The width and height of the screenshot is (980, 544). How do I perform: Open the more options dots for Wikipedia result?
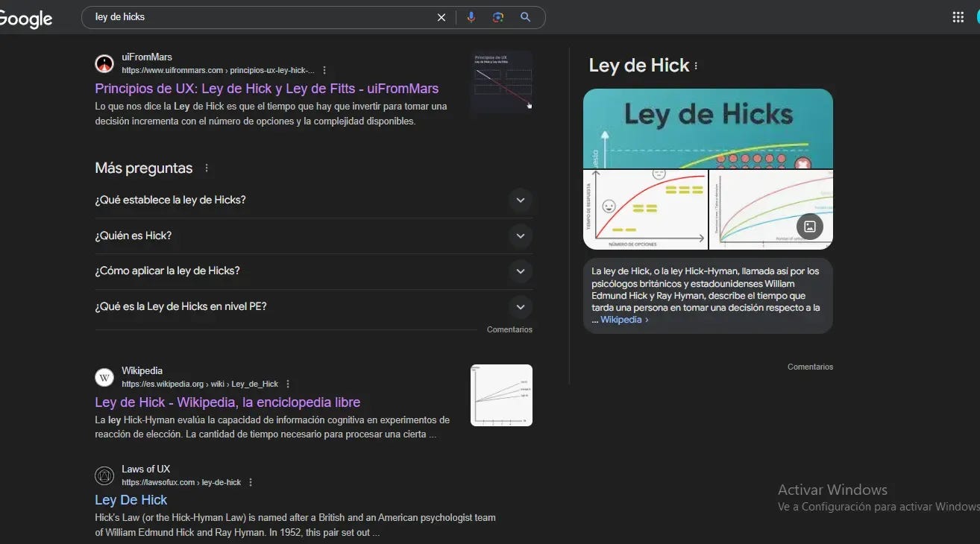[288, 384]
